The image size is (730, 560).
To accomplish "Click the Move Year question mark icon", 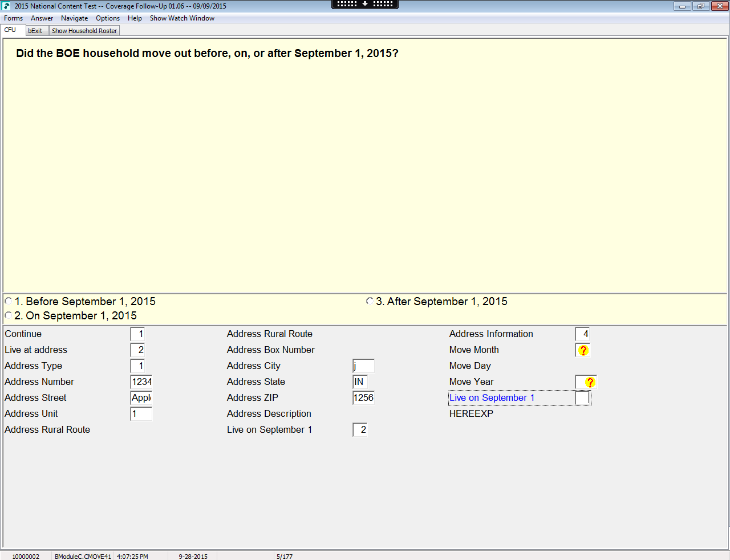I will [590, 382].
